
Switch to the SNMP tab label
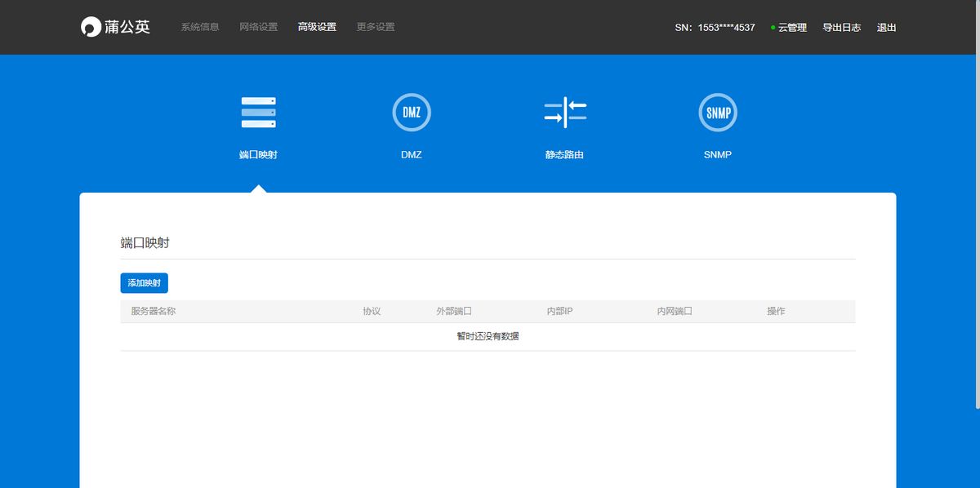pyautogui.click(x=718, y=154)
